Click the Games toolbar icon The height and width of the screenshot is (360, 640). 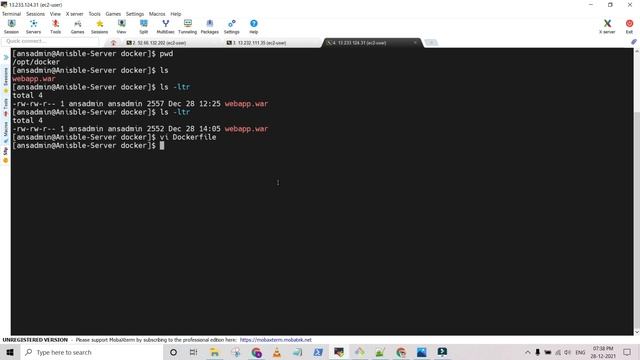coord(77,27)
